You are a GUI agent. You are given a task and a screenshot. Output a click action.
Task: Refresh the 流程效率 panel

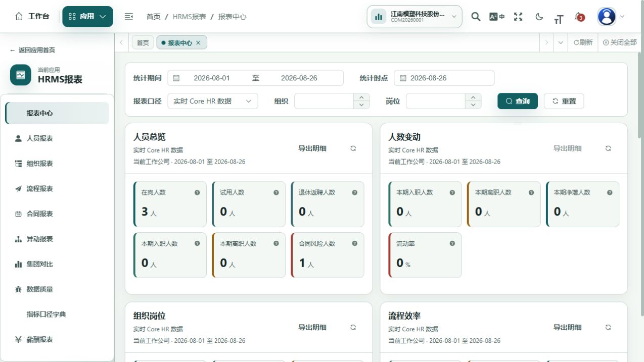click(x=608, y=327)
